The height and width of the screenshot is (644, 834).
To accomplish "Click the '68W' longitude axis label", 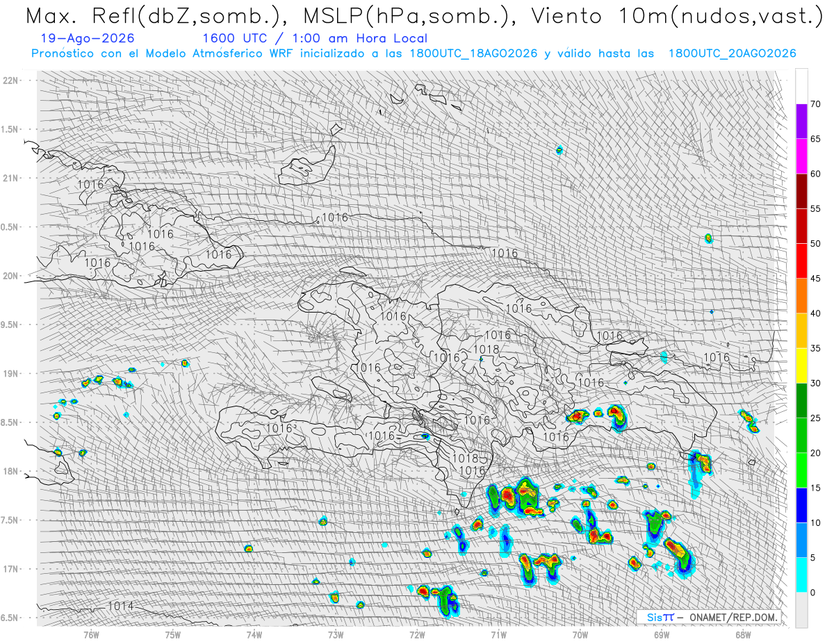I will click(x=743, y=634).
